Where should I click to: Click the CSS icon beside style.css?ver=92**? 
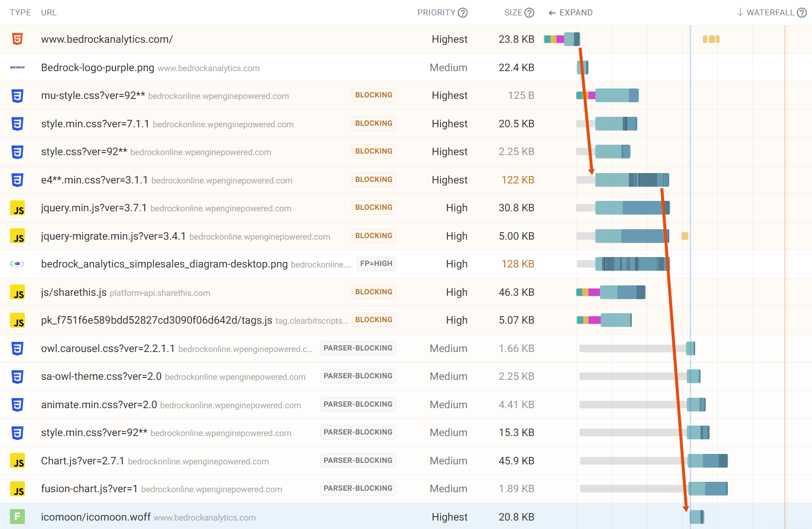point(17,152)
